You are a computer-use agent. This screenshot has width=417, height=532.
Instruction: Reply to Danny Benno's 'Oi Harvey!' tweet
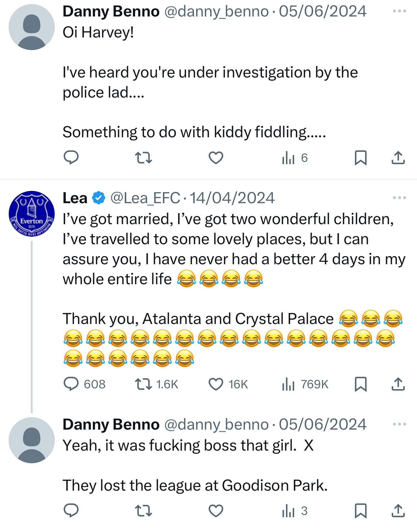[71, 158]
